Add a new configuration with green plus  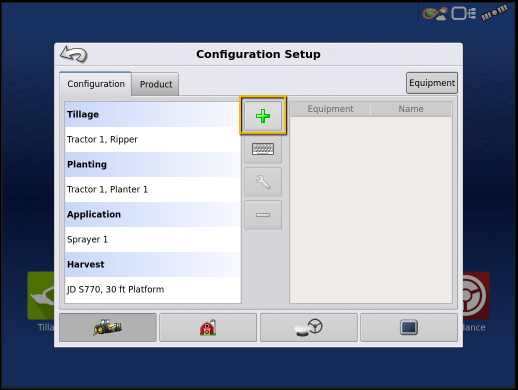click(263, 116)
